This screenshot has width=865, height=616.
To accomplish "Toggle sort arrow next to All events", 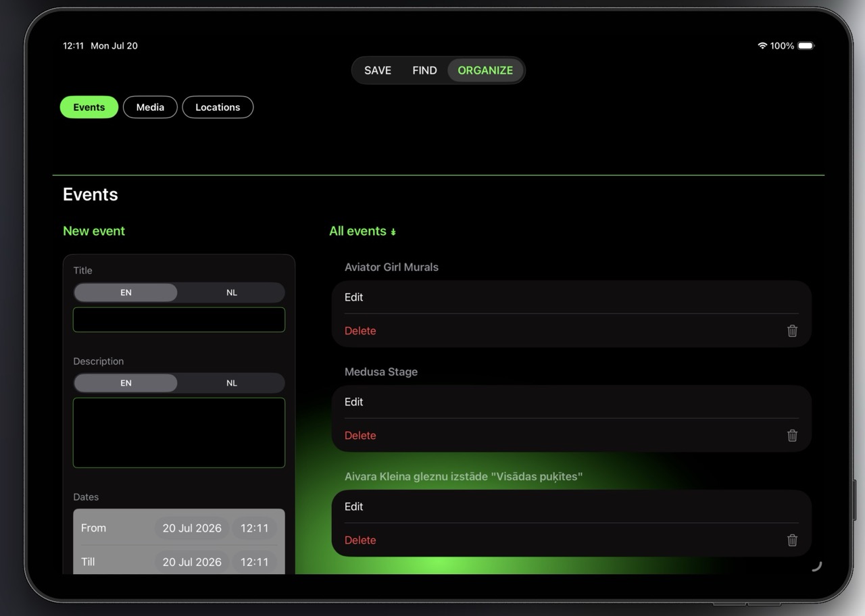I will pyautogui.click(x=393, y=232).
